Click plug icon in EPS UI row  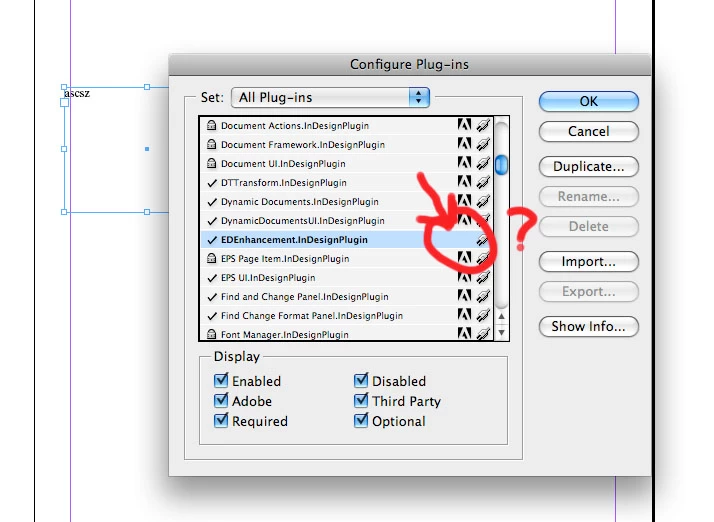483,277
